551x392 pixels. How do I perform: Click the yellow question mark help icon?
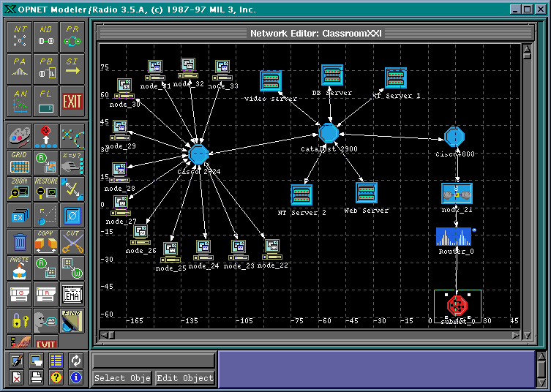point(56,377)
